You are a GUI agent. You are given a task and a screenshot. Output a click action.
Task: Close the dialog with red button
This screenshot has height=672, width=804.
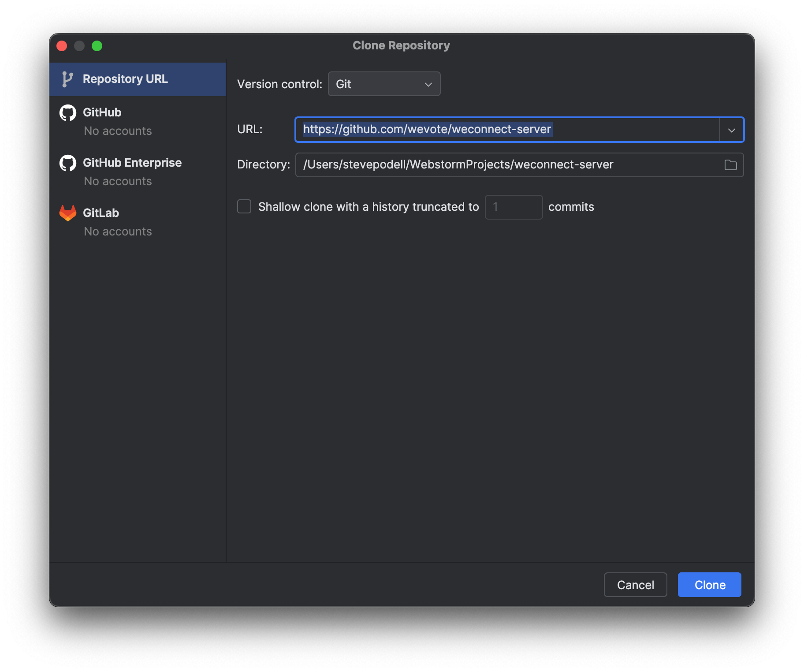(x=62, y=46)
